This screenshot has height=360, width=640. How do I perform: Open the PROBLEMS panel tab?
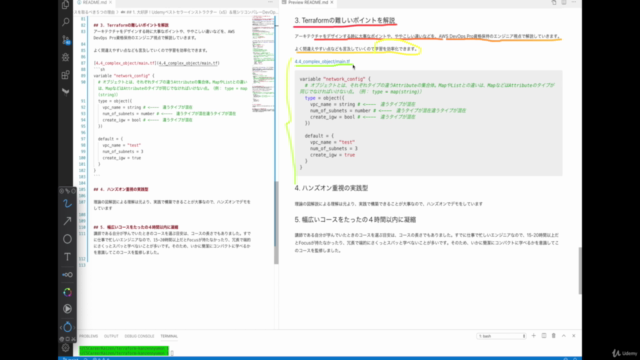point(89,336)
